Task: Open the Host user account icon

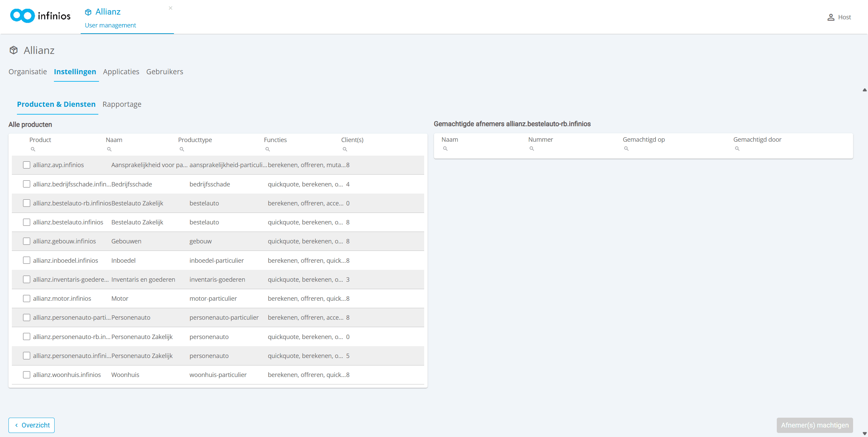Action: coord(831,17)
